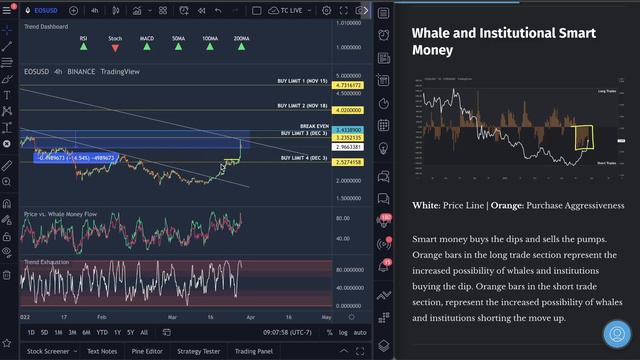The image size is (640, 360).
Task: Enter fullscreen mode from top toolbar
Action: (x=344, y=11)
